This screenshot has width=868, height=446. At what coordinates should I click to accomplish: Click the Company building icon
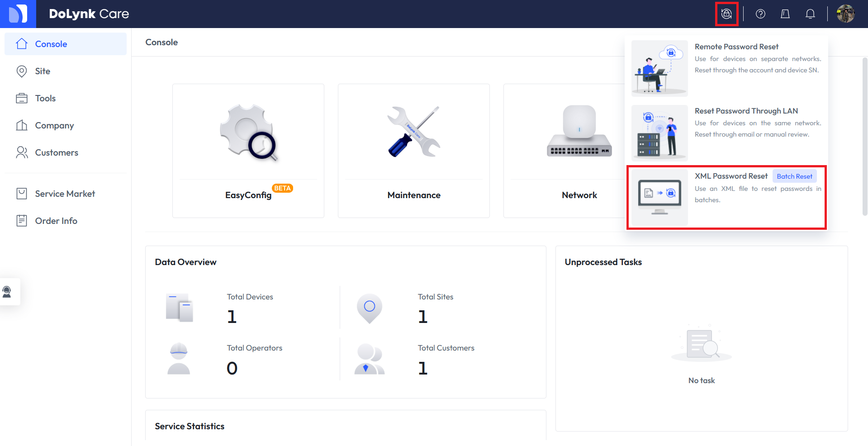click(22, 125)
